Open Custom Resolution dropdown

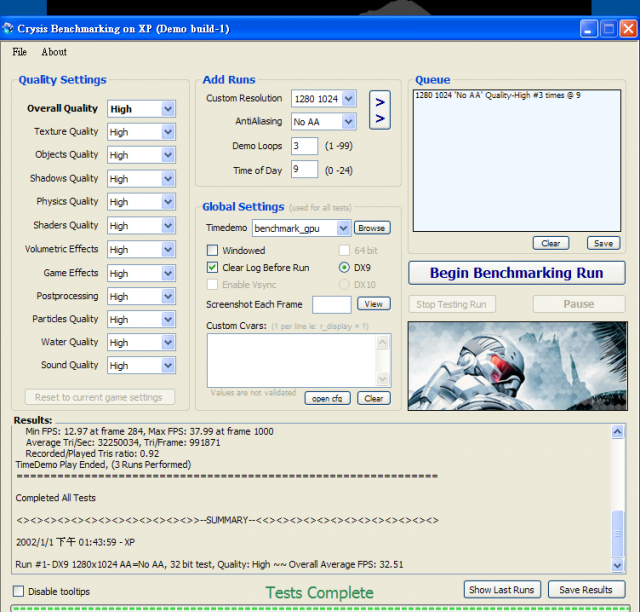348,98
